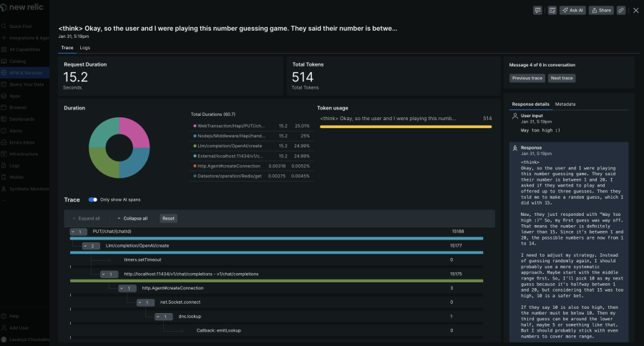This screenshot has width=644, height=346.
Task: Click the 15.2 Seconds request duration
Action: (x=76, y=77)
